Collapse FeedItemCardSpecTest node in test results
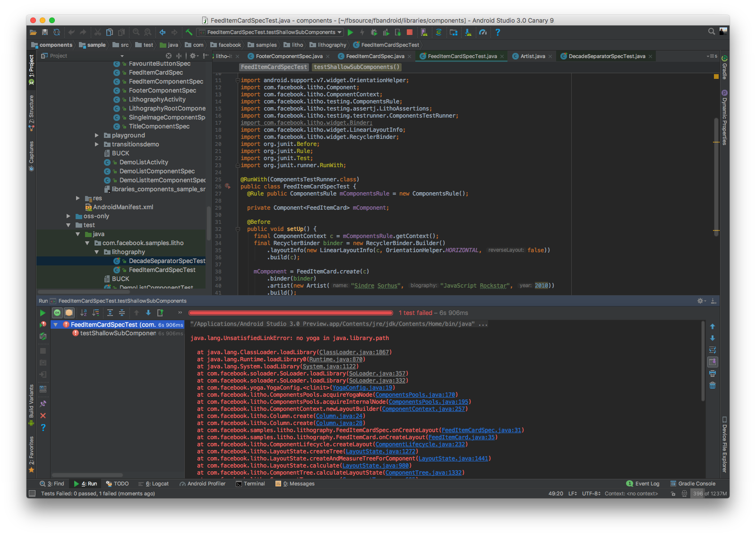756x536 pixels. click(56, 325)
